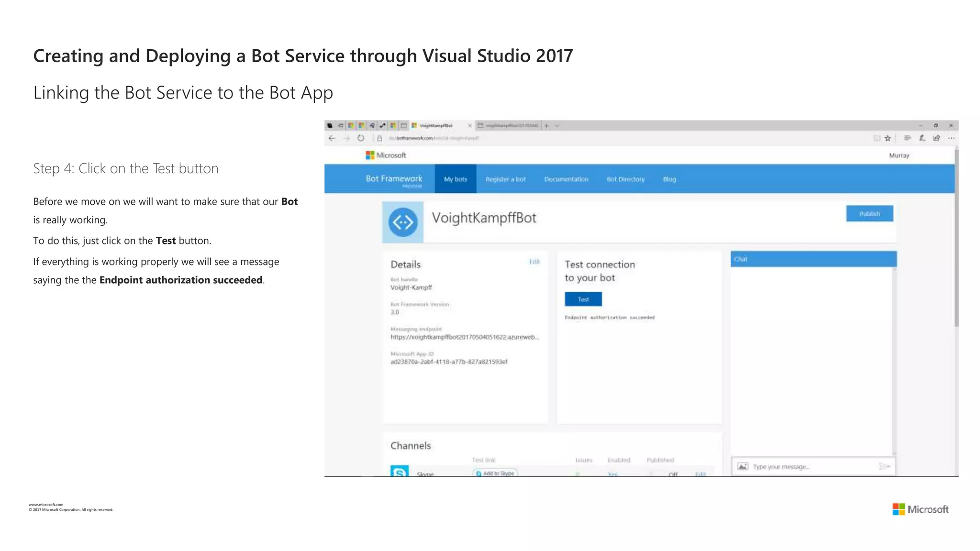Click the page vertical scrollbar
The height and width of the screenshot is (551, 980).
tap(956, 239)
